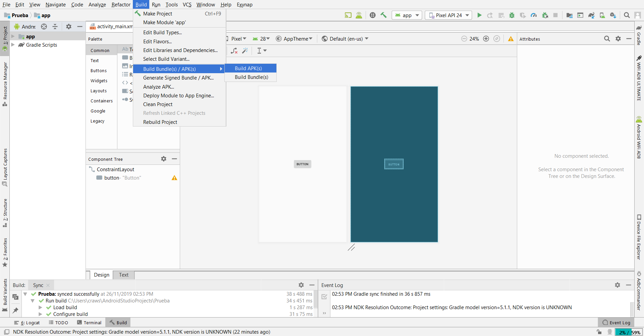This screenshot has height=336, width=644.
Task: Choose Rebuild Project from Build menu
Action: [x=179, y=122]
